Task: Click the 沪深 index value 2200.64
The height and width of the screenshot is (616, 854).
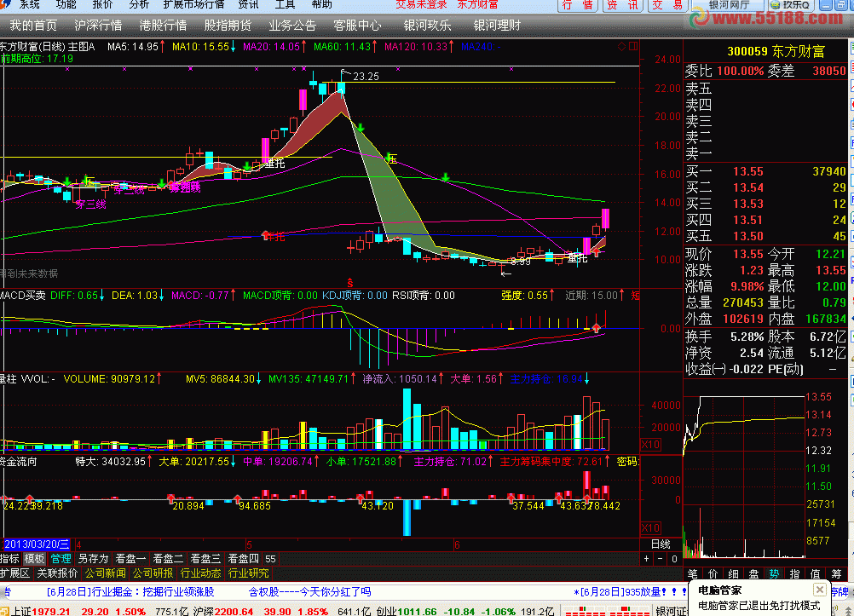Action: pyautogui.click(x=234, y=611)
